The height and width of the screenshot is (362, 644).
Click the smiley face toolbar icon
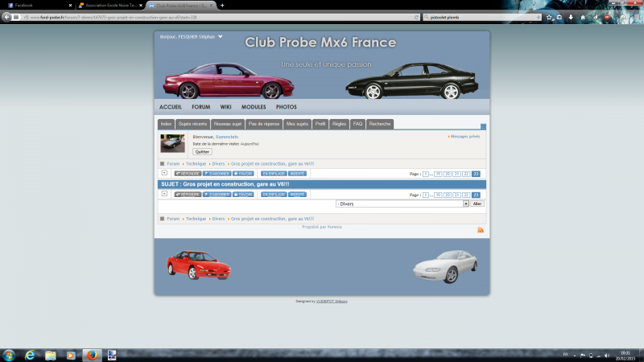click(622, 17)
